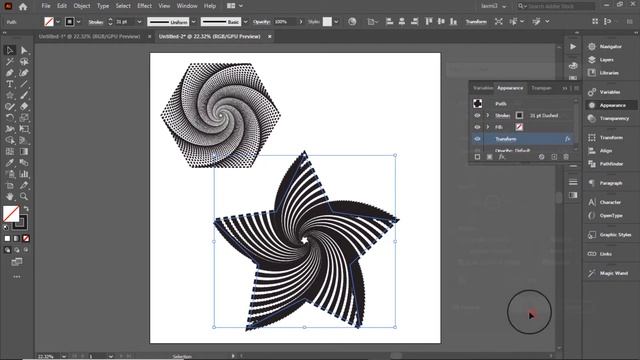Expand opacity slider arrow
The height and width of the screenshot is (360, 640).
pos(301,22)
